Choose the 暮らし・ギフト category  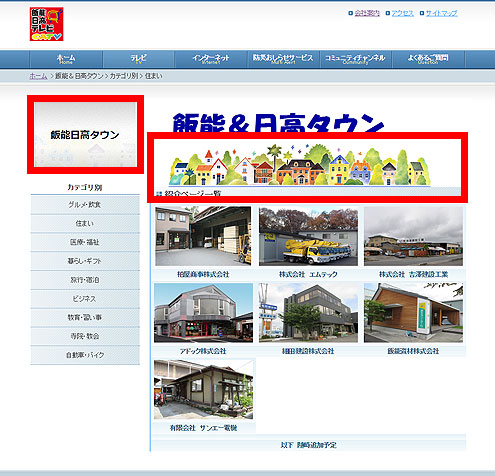coord(85,261)
